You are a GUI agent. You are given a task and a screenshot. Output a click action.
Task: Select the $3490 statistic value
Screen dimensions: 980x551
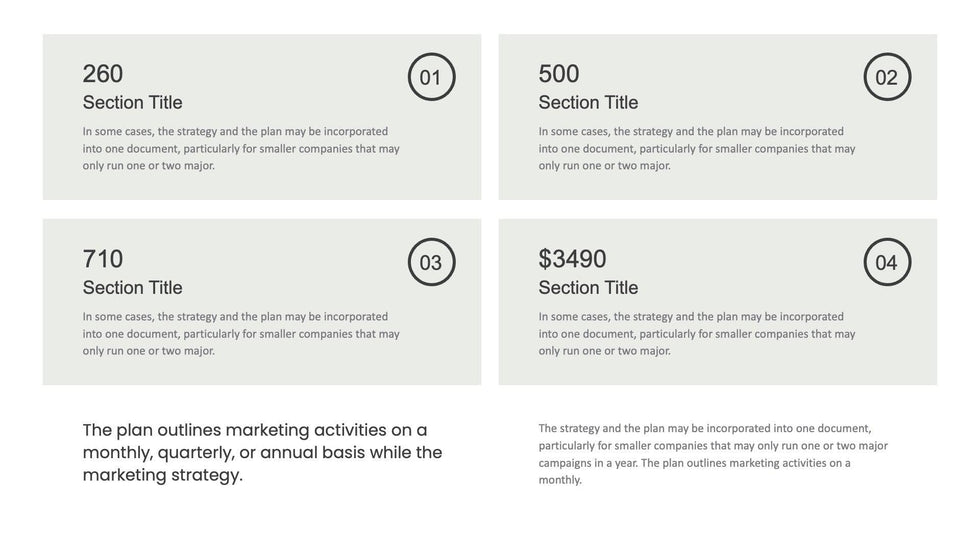point(572,259)
